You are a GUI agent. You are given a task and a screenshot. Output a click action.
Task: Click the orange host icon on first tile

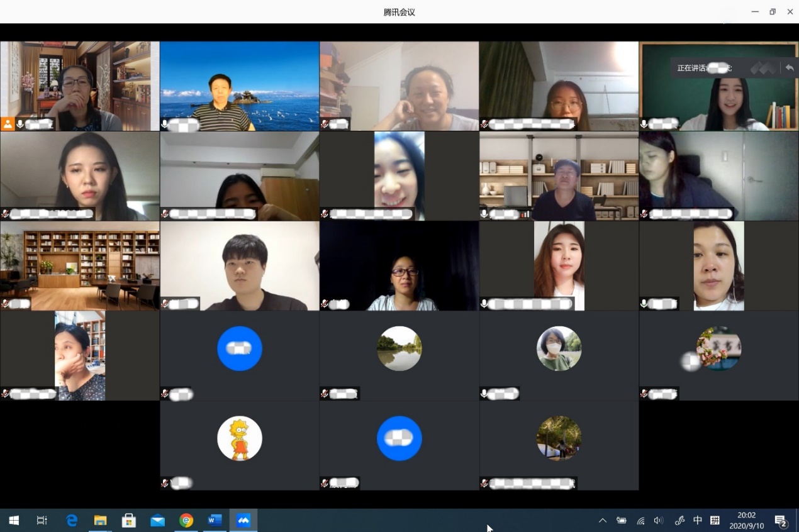pyautogui.click(x=8, y=124)
